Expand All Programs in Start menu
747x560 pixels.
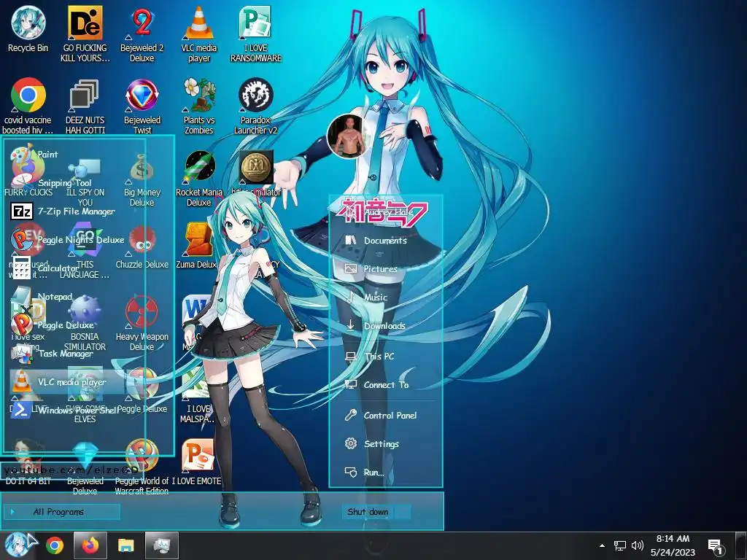pos(62,512)
